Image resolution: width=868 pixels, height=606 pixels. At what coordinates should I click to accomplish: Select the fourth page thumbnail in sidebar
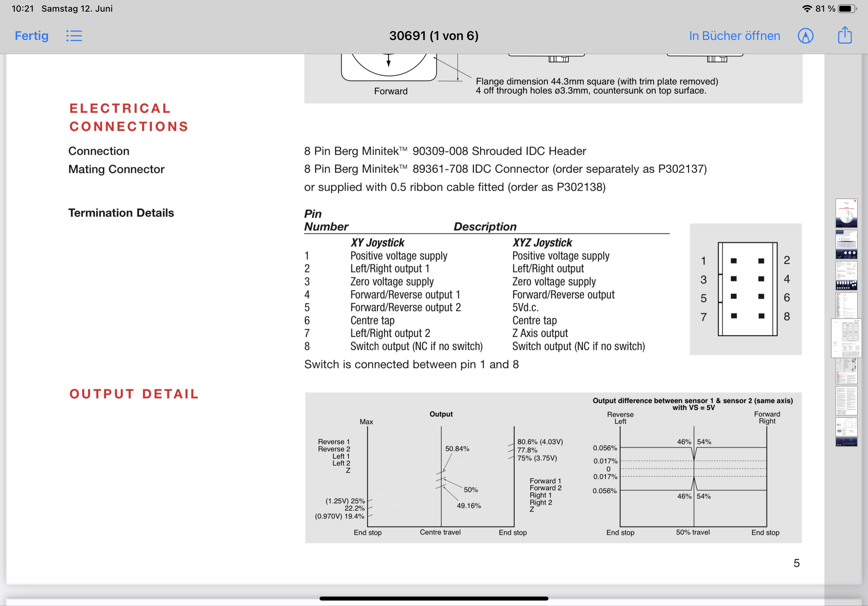(x=846, y=305)
